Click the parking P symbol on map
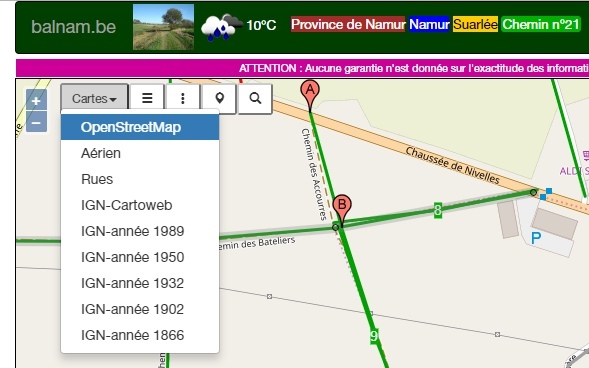 (x=536, y=238)
